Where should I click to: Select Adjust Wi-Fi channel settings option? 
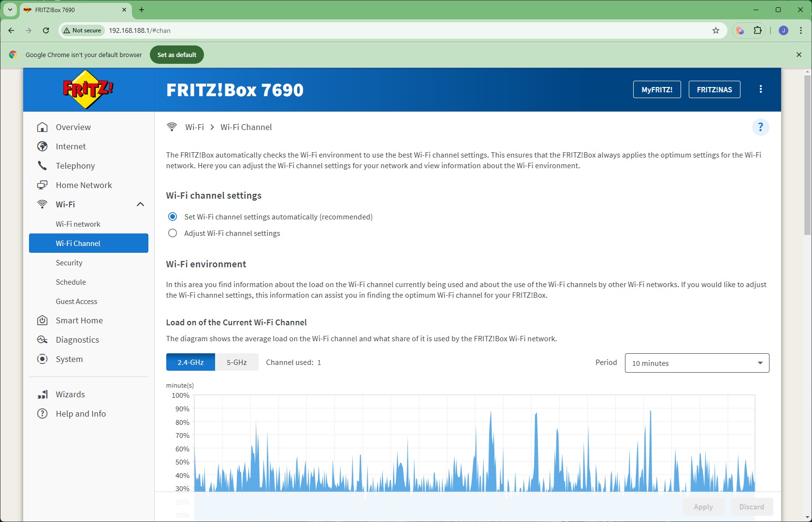tap(173, 233)
